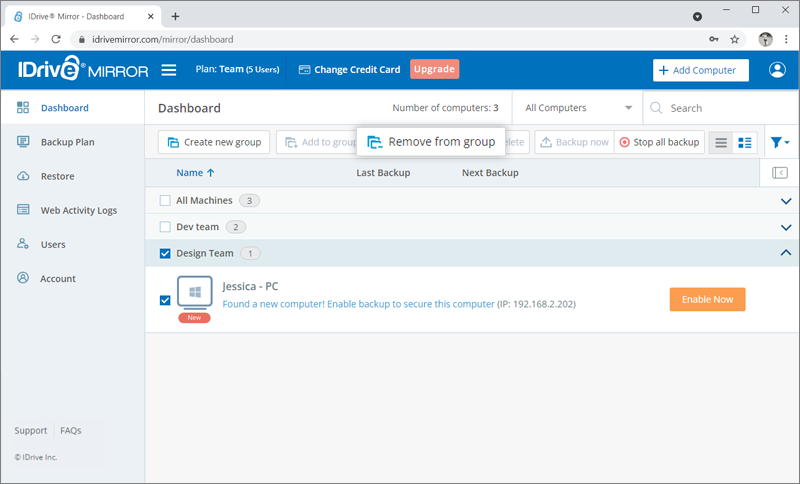Click Next Backup column header
Image resolution: width=800 pixels, height=484 pixels.
pos(490,173)
